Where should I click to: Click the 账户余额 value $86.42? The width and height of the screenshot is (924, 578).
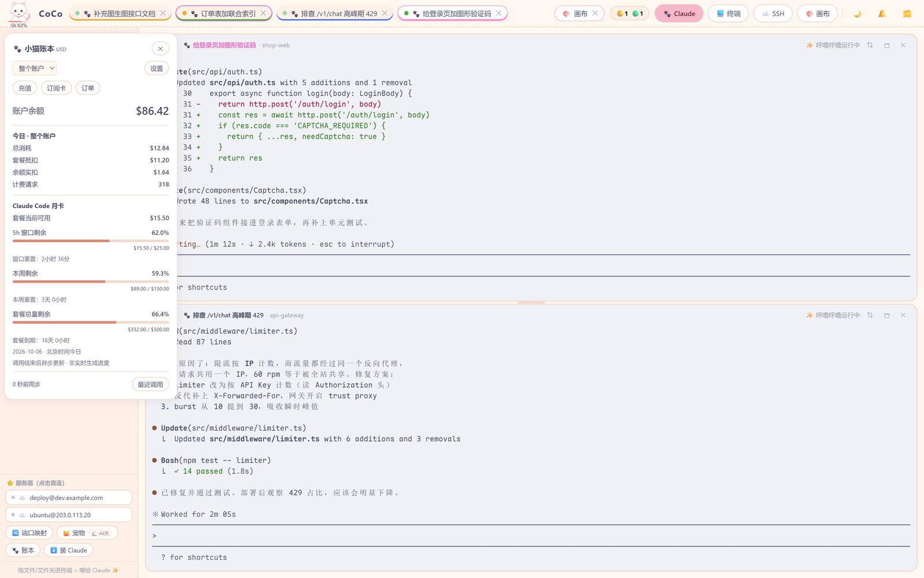coord(152,111)
